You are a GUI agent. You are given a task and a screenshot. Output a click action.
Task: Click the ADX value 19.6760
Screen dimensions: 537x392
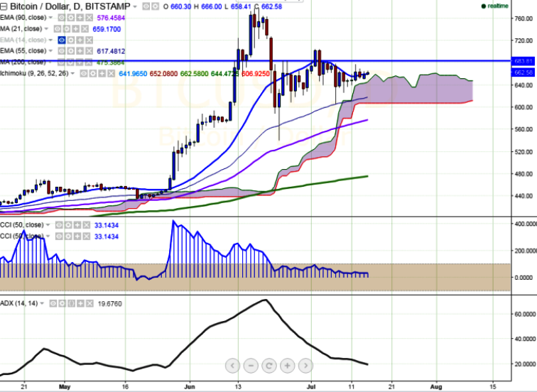click(110, 304)
